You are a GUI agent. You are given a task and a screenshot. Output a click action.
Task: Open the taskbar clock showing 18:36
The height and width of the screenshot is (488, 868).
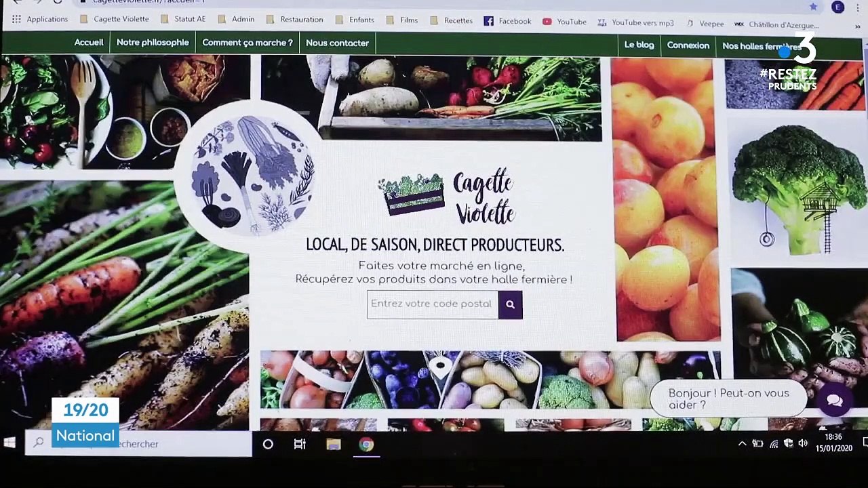point(834,443)
